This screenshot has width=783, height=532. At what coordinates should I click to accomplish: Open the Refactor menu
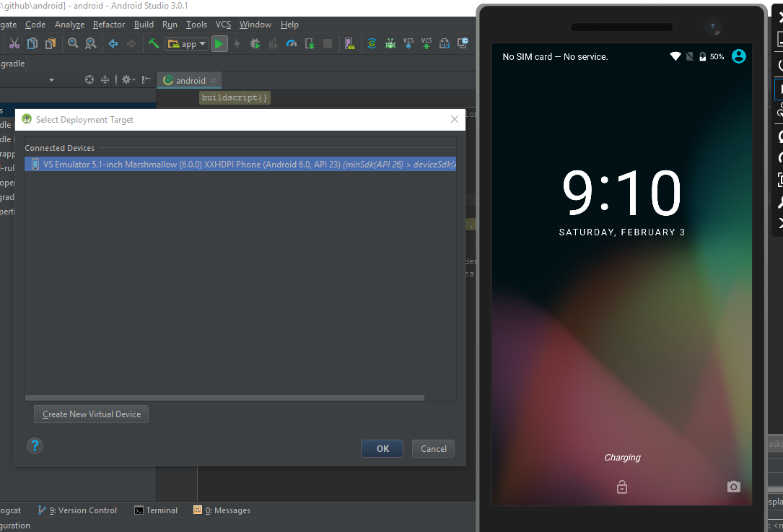click(x=109, y=25)
